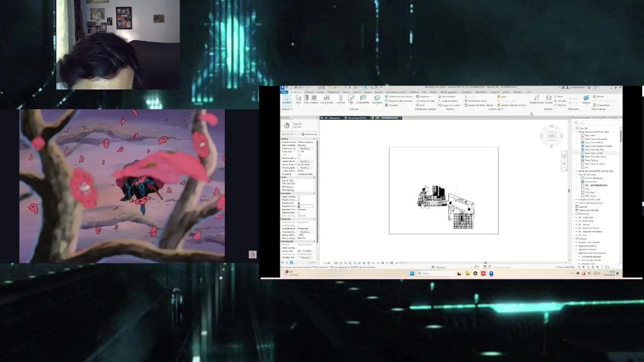Viewport: 644px width, 362px height.
Task: Toggle Ritaglia visualizzazione checkbox
Action: coord(299,200)
